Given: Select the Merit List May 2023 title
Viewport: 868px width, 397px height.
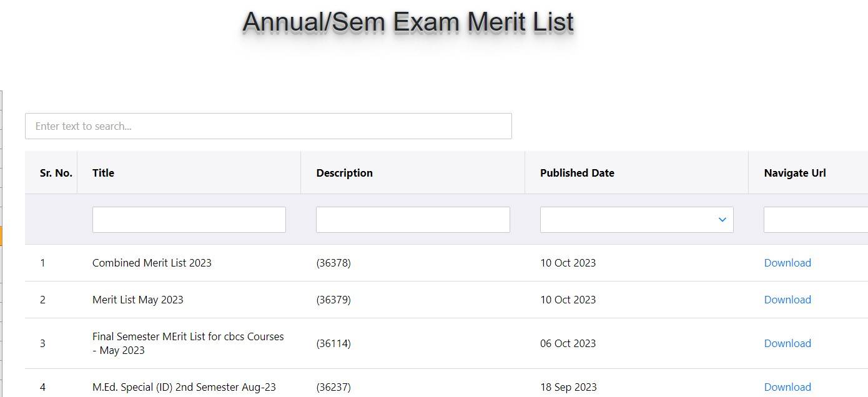Looking at the screenshot, I should point(137,300).
